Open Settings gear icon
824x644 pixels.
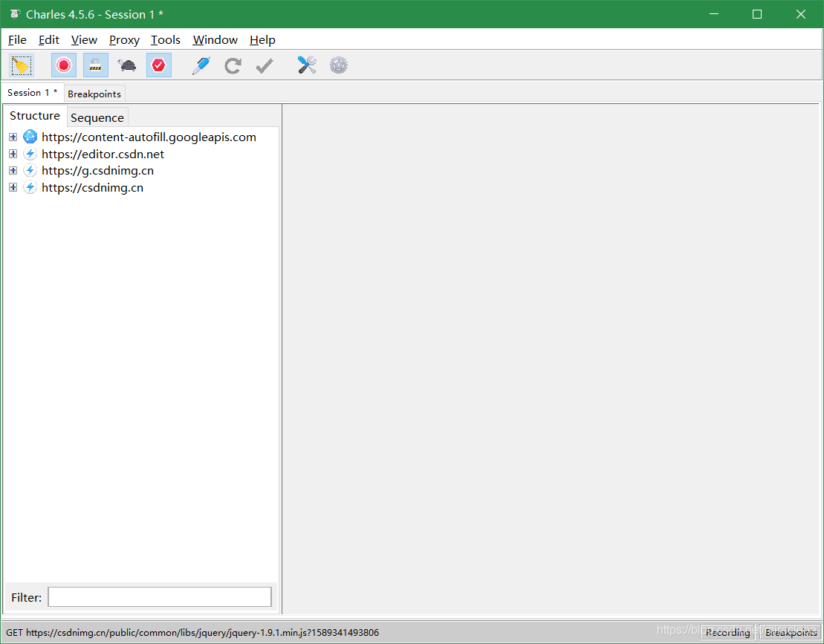(338, 65)
